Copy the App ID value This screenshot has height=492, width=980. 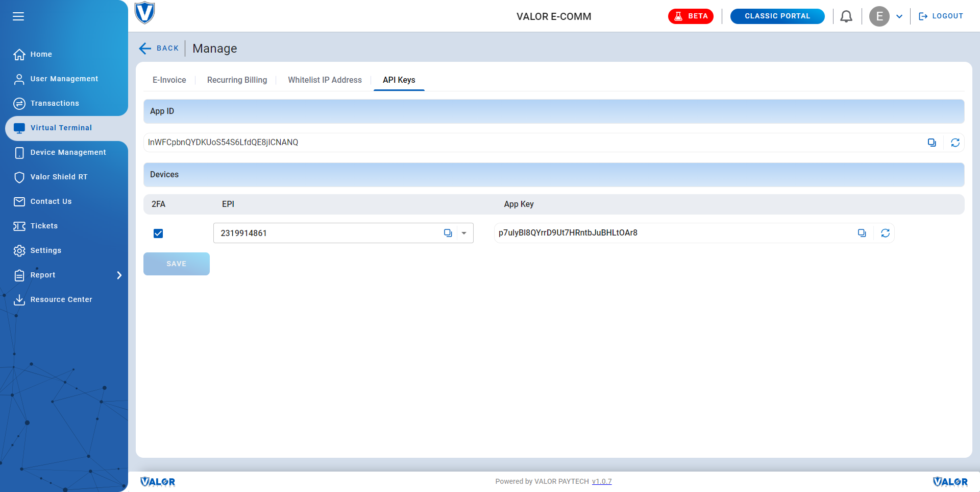(x=932, y=143)
